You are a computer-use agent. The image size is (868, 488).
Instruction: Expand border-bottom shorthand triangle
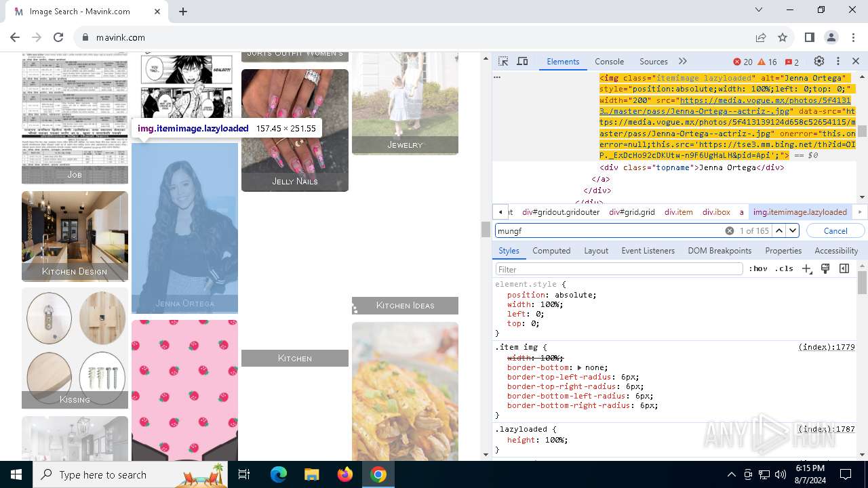click(579, 367)
